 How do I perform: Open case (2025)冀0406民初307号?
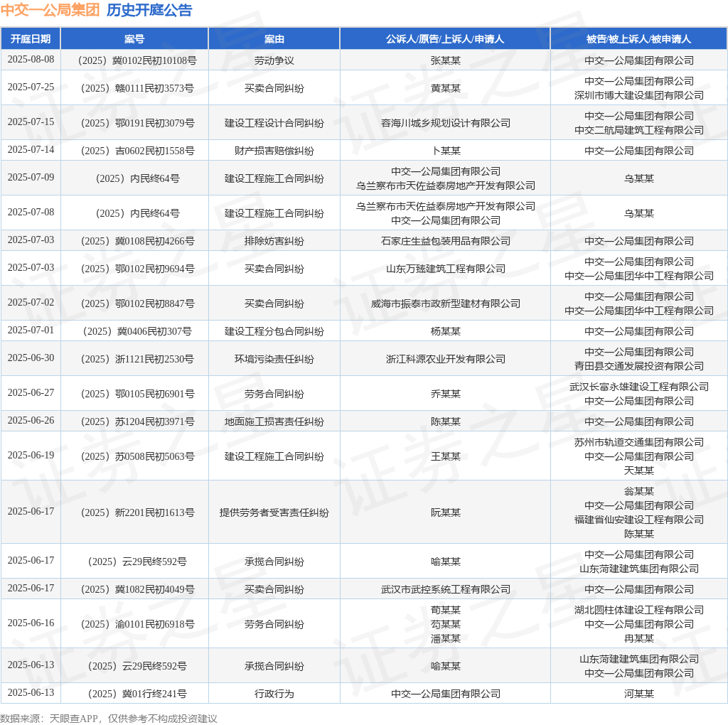coord(134,331)
